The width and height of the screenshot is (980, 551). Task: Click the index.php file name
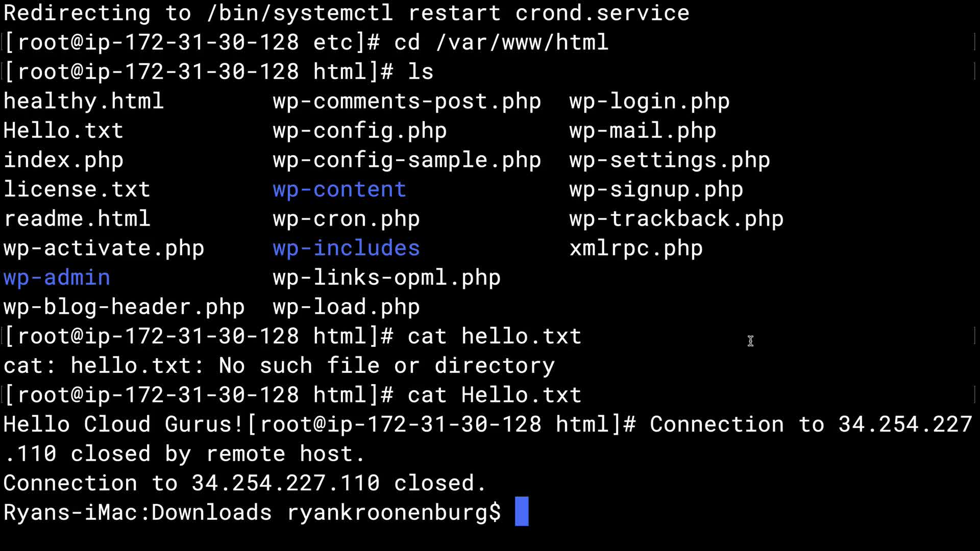point(63,160)
